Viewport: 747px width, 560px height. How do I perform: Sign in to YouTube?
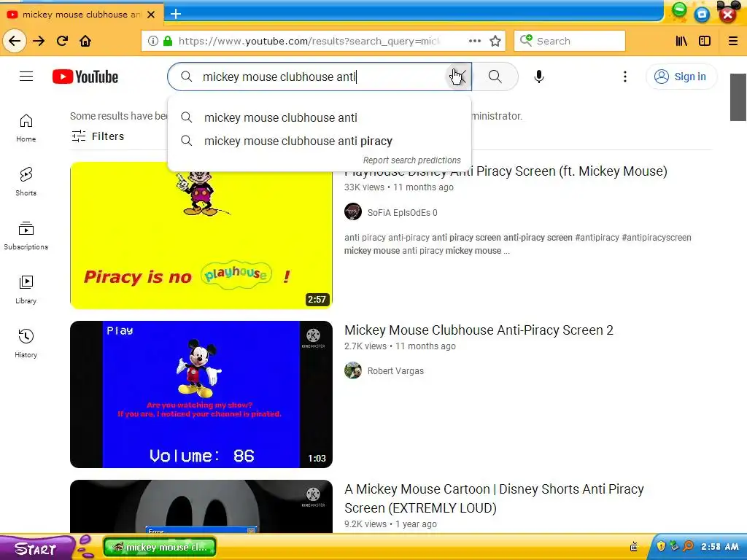point(681,77)
